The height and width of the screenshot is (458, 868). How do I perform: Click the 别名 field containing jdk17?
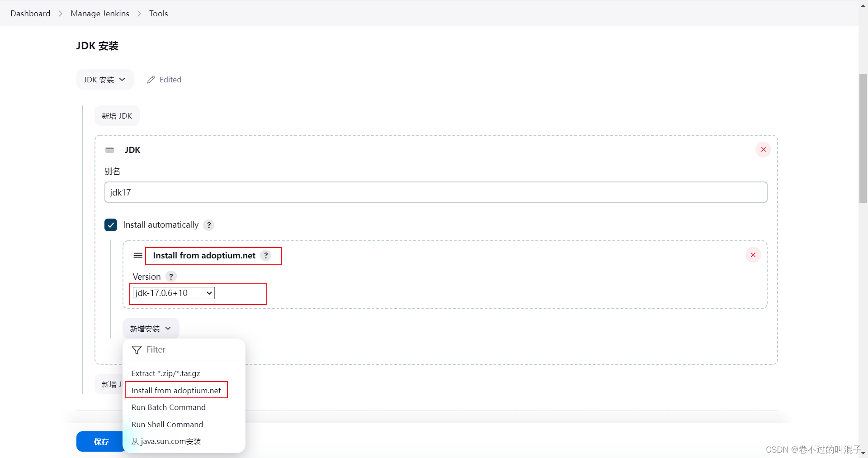436,192
